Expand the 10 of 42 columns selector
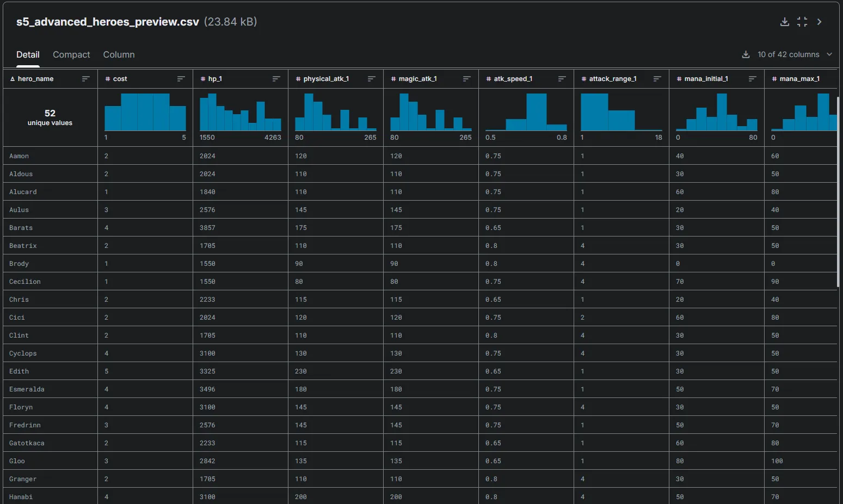 (x=795, y=54)
